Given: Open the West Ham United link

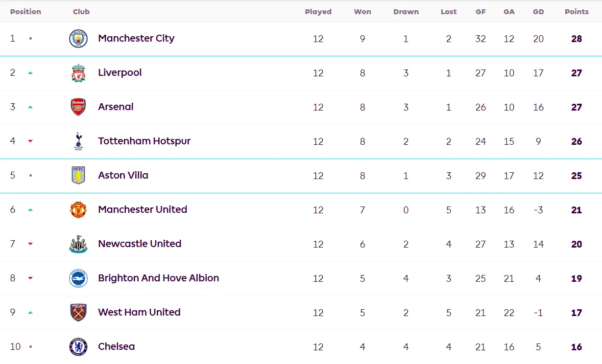Looking at the screenshot, I should point(139,312).
